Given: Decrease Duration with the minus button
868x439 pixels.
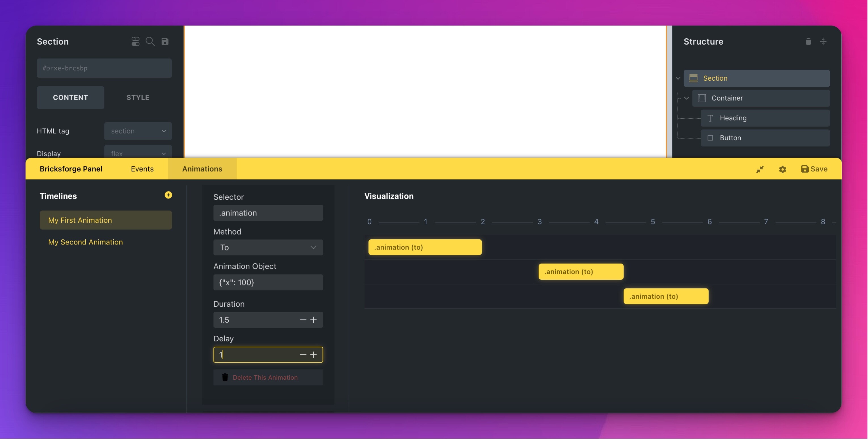Looking at the screenshot, I should tap(303, 320).
